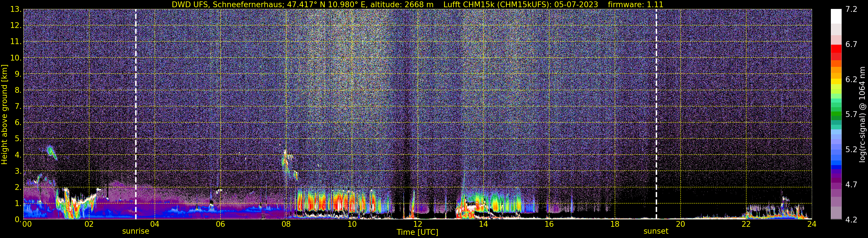Click the blue band of the colorbar

coord(836,158)
